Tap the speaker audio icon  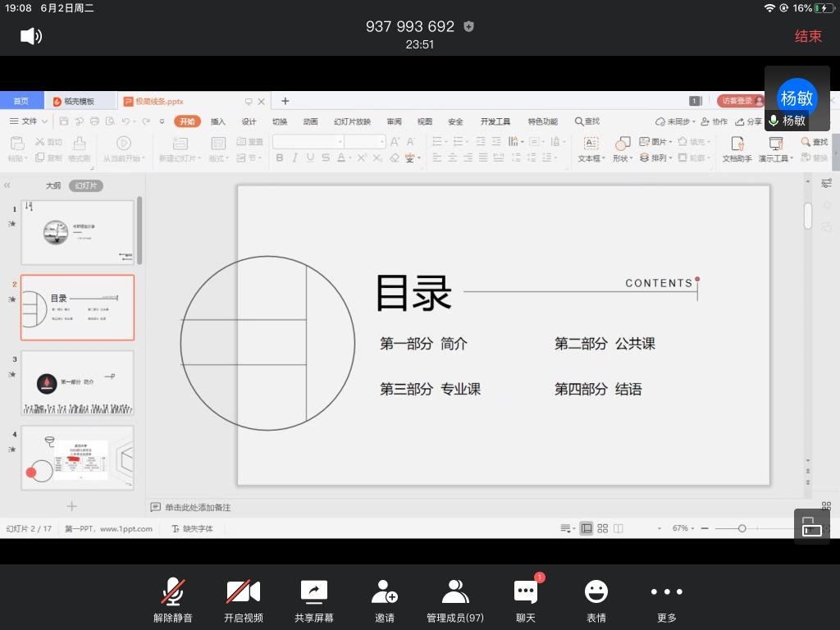[30, 36]
